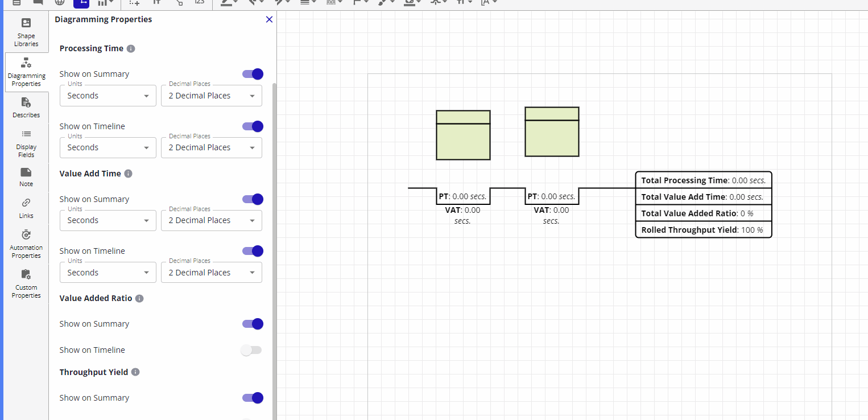Click the Diagramming Properties panel scrollbar
The image size is (868, 420).
(x=275, y=228)
